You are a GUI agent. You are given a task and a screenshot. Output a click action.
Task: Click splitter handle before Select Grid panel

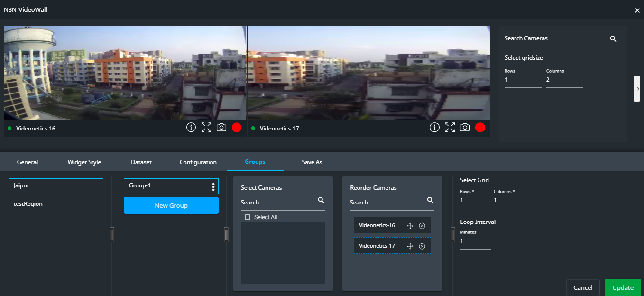453,235
